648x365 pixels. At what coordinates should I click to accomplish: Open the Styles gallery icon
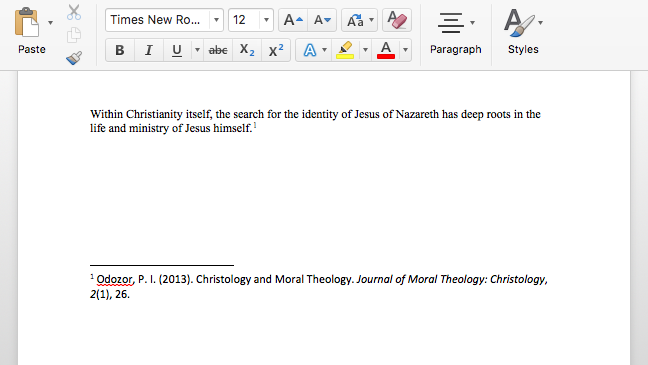point(519,22)
